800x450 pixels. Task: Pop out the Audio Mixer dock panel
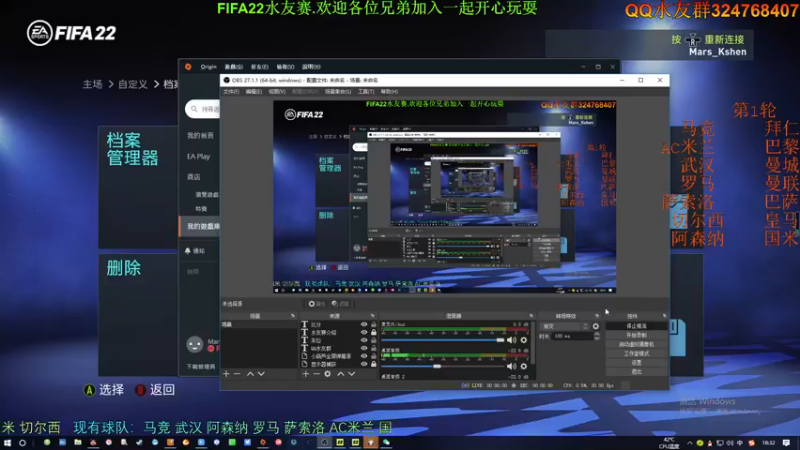pos(531,316)
